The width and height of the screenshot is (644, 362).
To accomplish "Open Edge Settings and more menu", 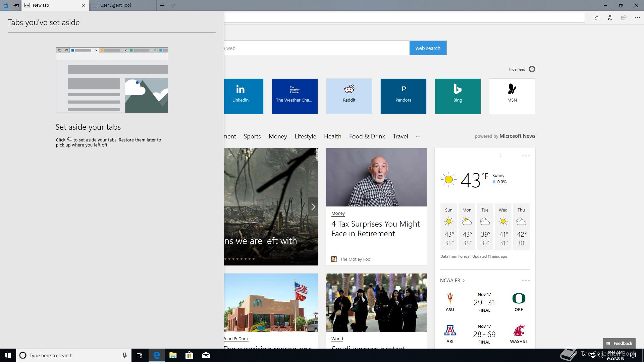I will [x=637, y=17].
